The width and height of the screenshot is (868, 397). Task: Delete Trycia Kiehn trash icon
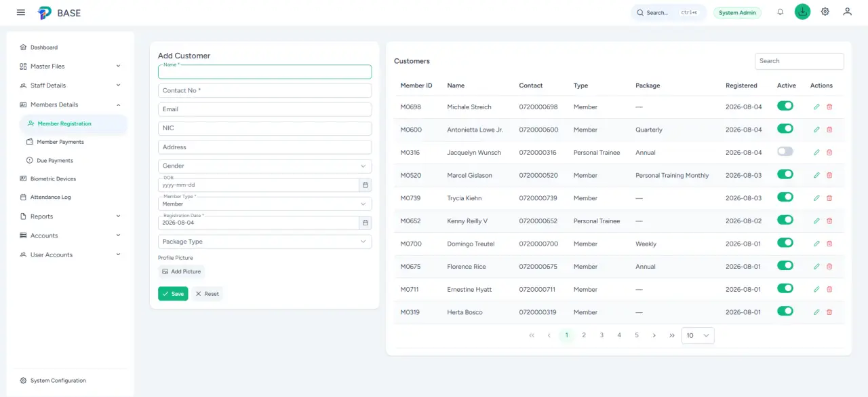click(x=829, y=198)
